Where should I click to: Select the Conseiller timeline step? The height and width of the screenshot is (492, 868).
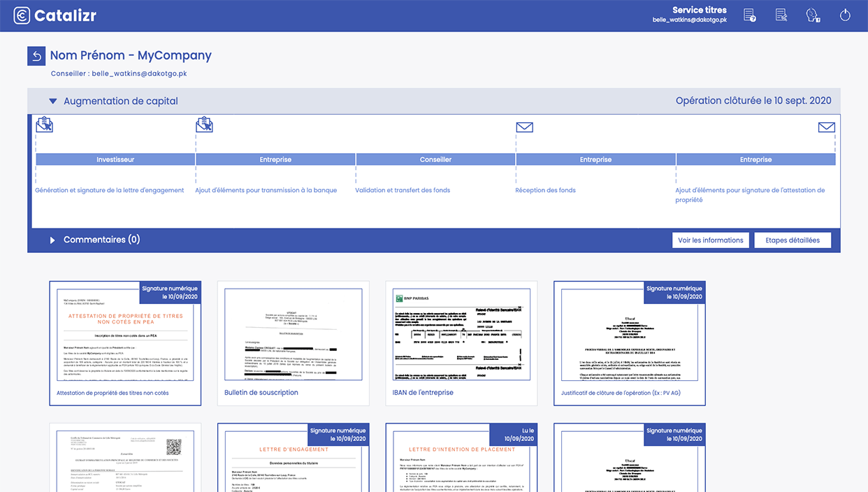[x=435, y=159]
